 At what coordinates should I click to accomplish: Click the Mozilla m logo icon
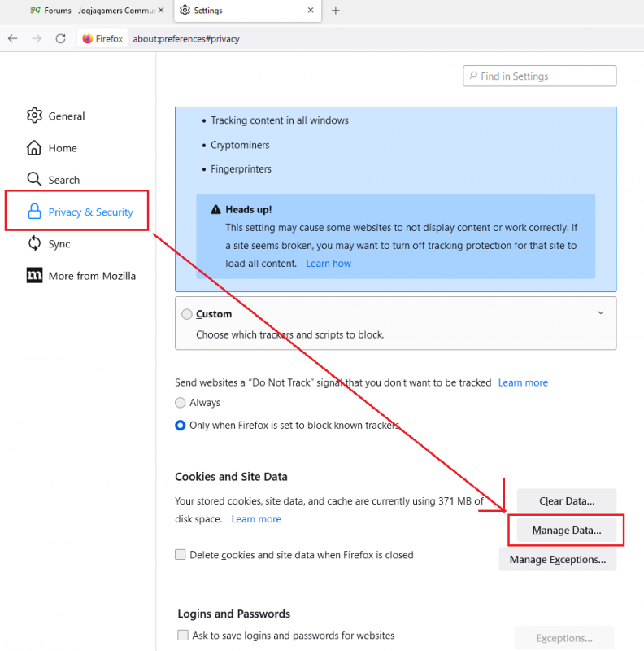[34, 275]
